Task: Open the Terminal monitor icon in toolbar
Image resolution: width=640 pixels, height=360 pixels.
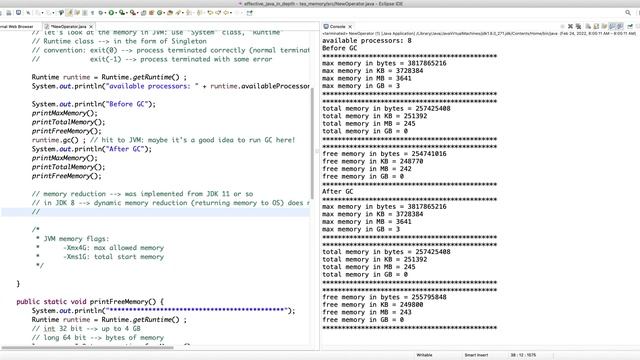Action: click(18, 13)
